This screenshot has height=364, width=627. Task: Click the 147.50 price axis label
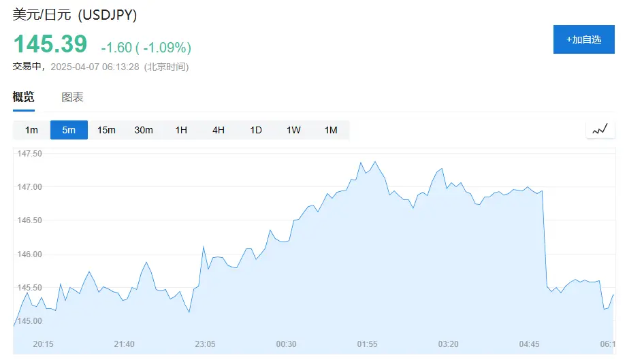[29, 154]
